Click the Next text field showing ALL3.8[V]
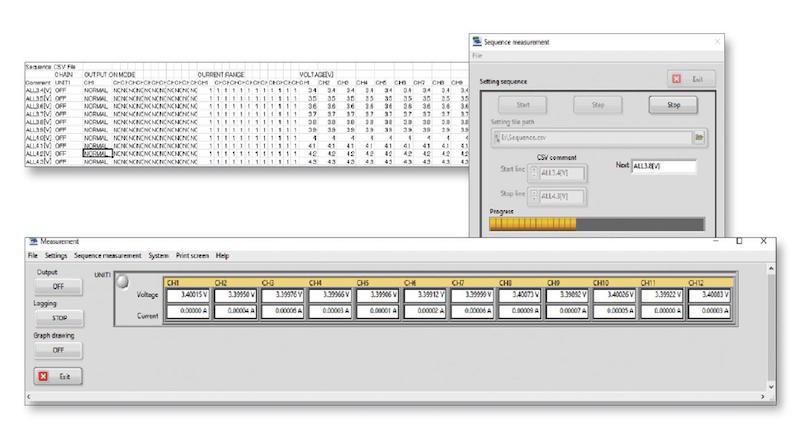 tap(663, 165)
